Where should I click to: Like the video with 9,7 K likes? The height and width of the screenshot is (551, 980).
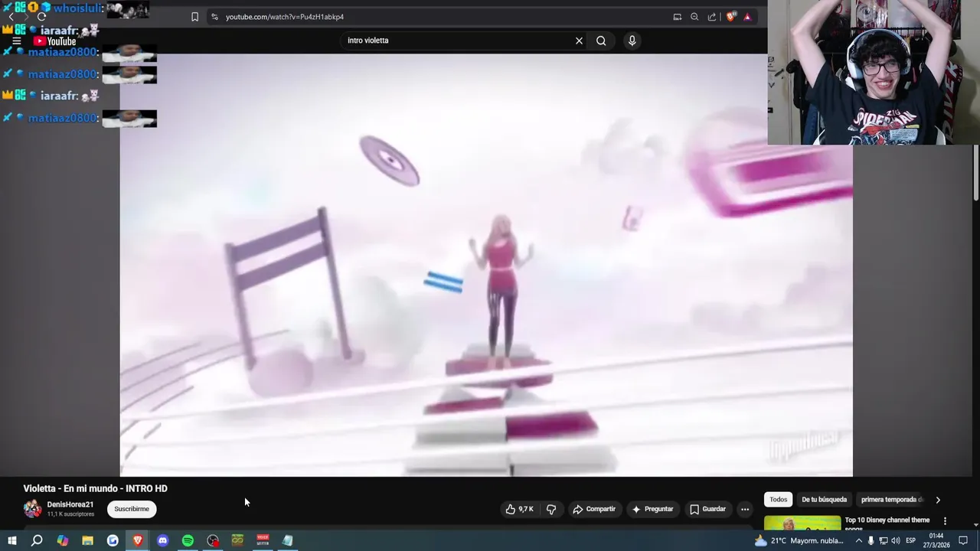tap(520, 509)
